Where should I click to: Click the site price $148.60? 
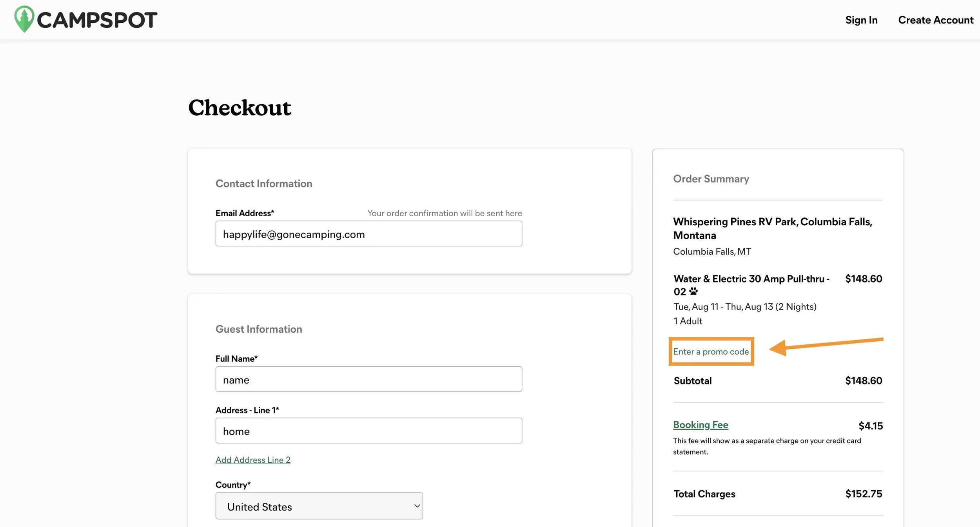864,279
